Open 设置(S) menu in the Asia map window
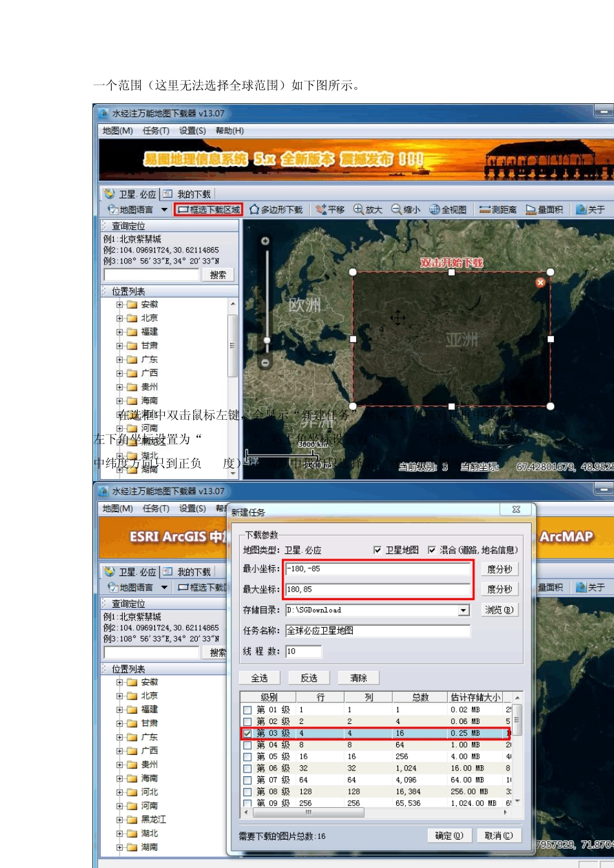Image resolution: width=614 pixels, height=868 pixels. [193, 131]
